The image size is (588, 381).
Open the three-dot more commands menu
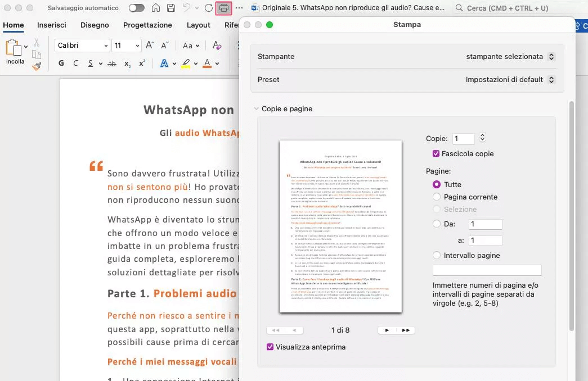(x=239, y=8)
